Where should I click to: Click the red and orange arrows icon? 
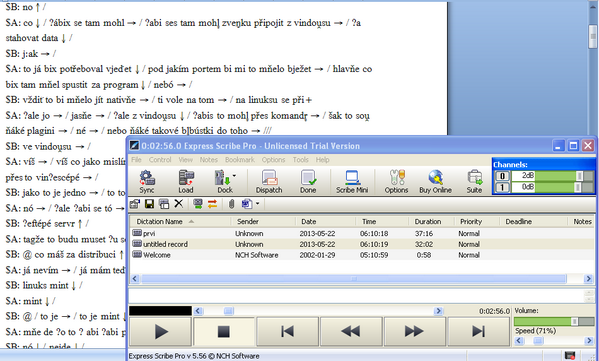212,204
